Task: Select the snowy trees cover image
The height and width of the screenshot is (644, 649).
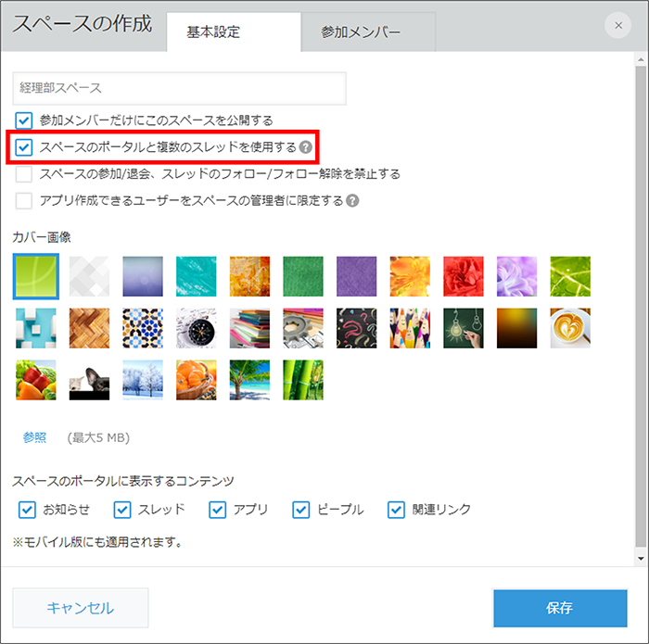Action: click(143, 380)
